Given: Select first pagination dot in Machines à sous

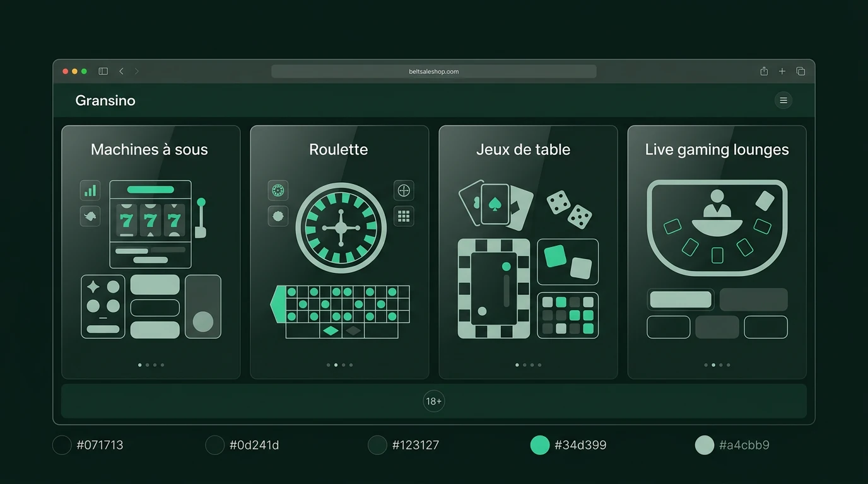Looking at the screenshot, I should (x=140, y=365).
